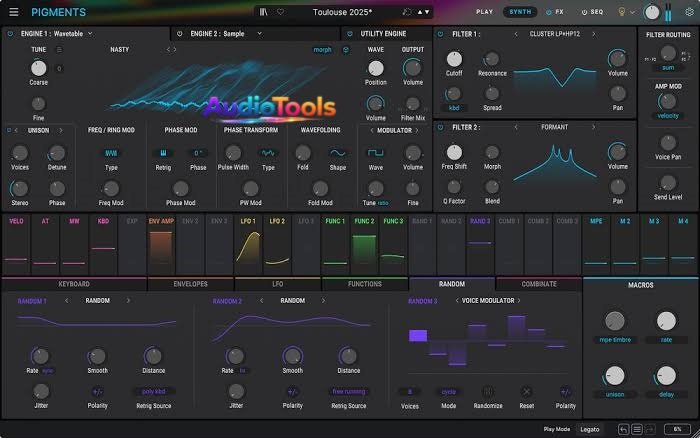
Task: Select the FUNC 2 modulation source
Action: coord(364,245)
